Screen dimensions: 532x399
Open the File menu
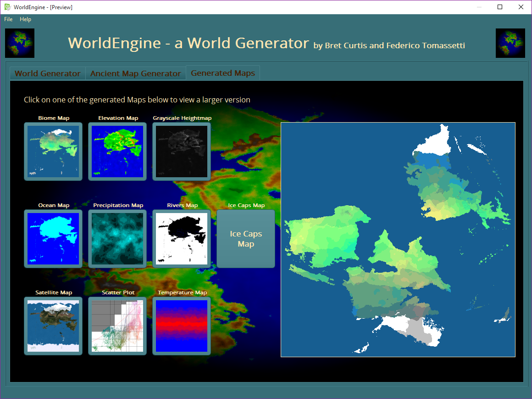pos(8,19)
